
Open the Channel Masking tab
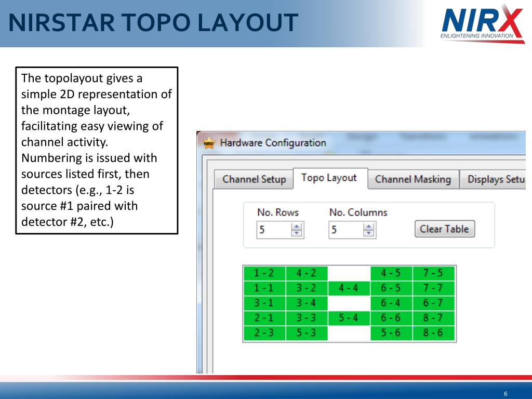[x=413, y=179]
